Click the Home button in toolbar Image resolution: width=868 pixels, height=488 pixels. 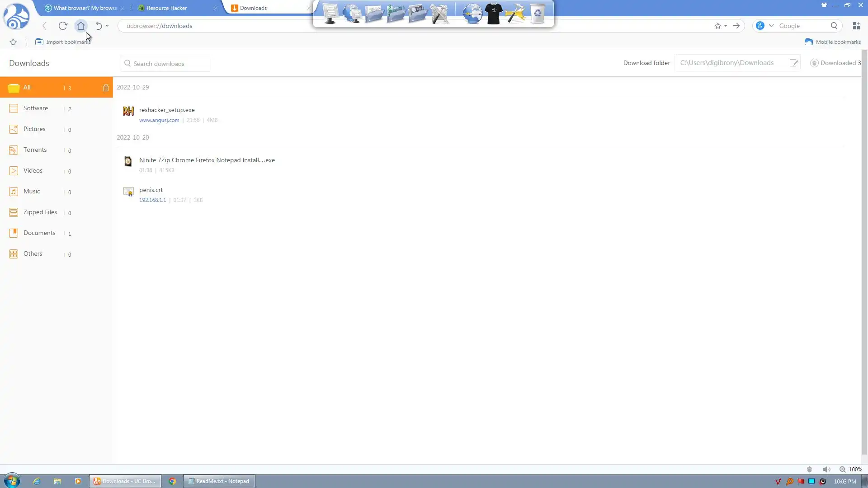80,26
